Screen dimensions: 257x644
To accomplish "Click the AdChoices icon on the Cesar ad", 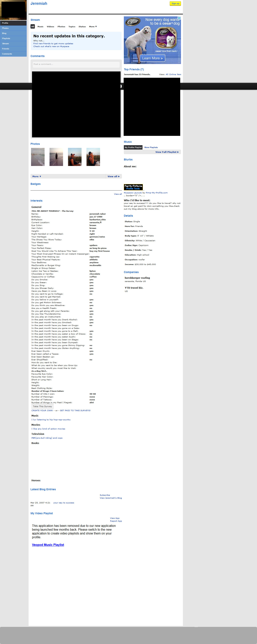I will pyautogui.click(x=179, y=18).
